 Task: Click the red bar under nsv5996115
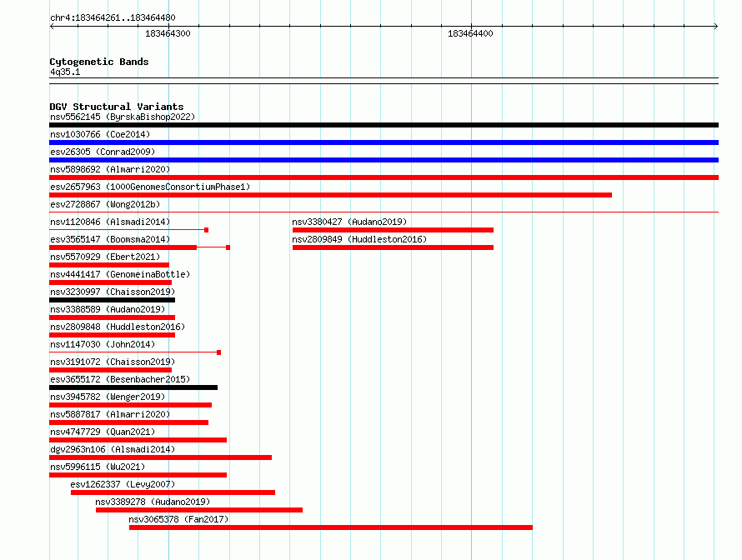(138, 475)
